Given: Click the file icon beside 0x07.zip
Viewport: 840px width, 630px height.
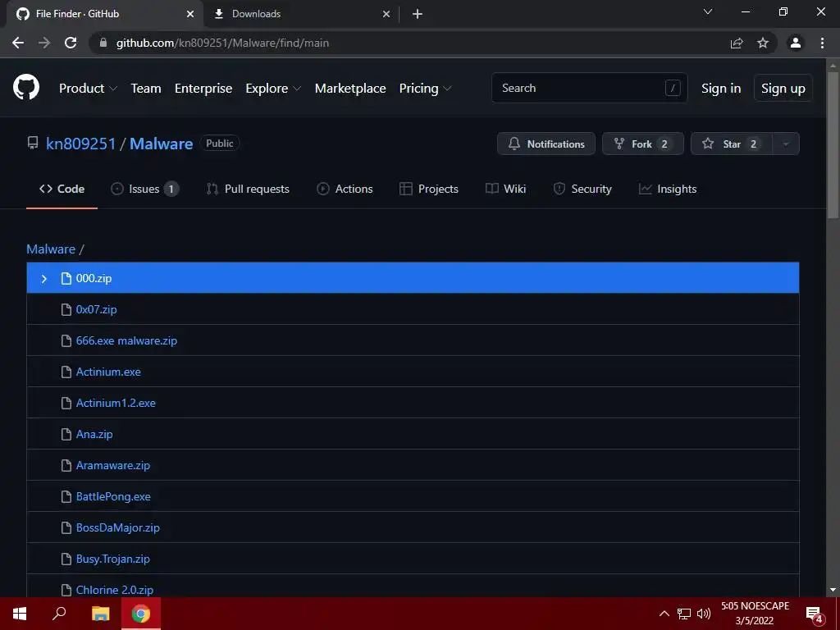Looking at the screenshot, I should coord(66,309).
